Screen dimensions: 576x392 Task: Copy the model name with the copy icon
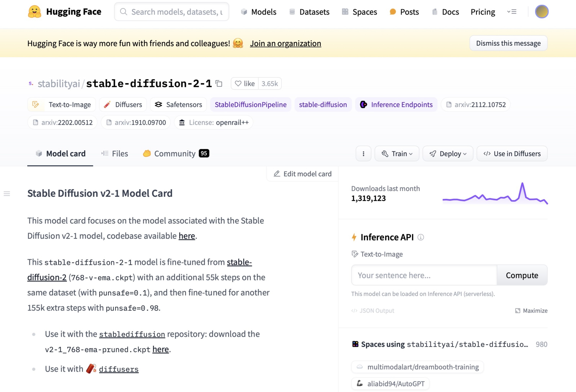click(x=219, y=84)
